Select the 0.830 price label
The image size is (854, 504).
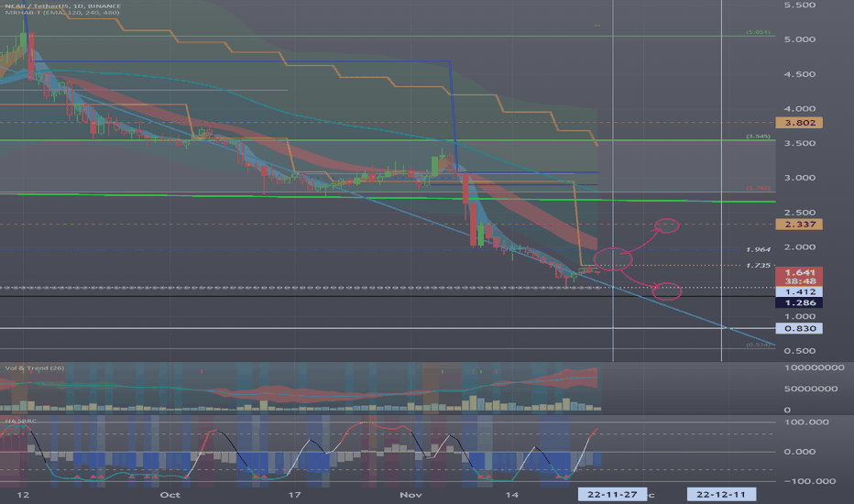(x=799, y=329)
